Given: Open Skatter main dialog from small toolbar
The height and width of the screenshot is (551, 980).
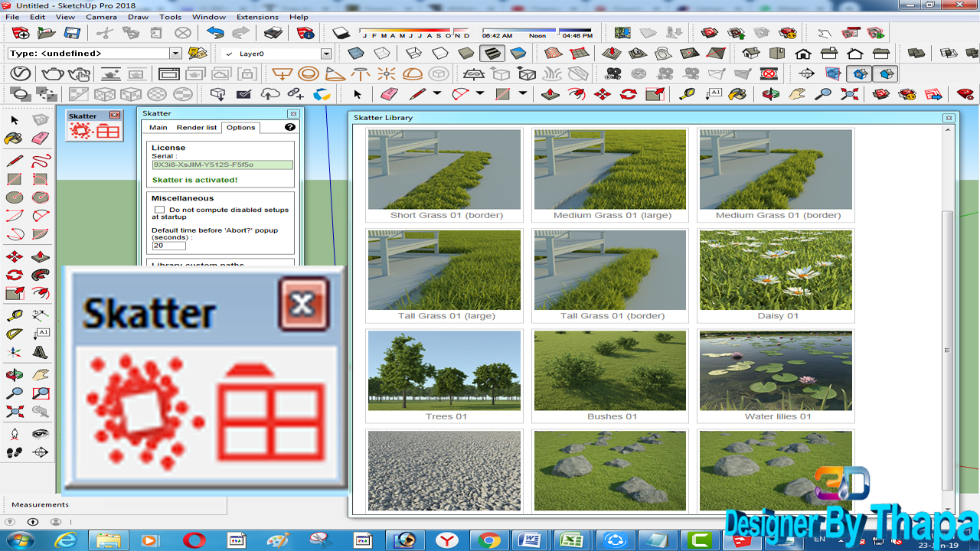Looking at the screenshot, I should 82,131.
